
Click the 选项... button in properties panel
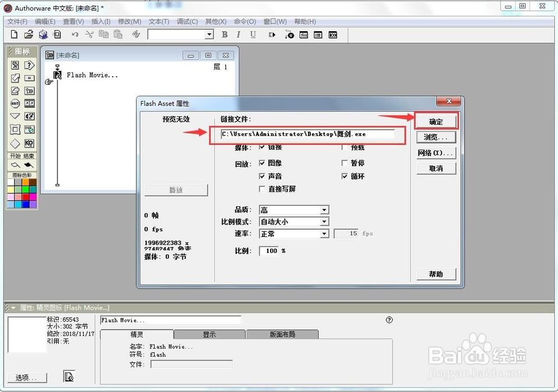(27, 378)
